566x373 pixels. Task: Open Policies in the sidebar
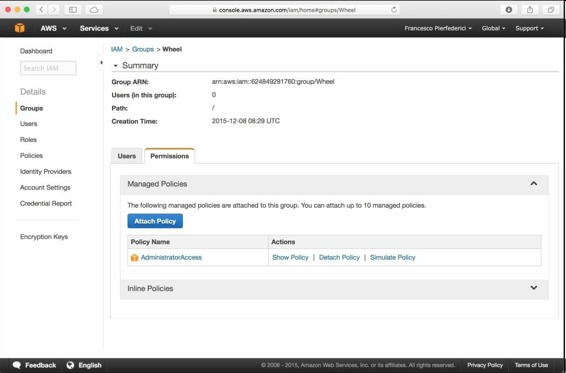coord(31,155)
